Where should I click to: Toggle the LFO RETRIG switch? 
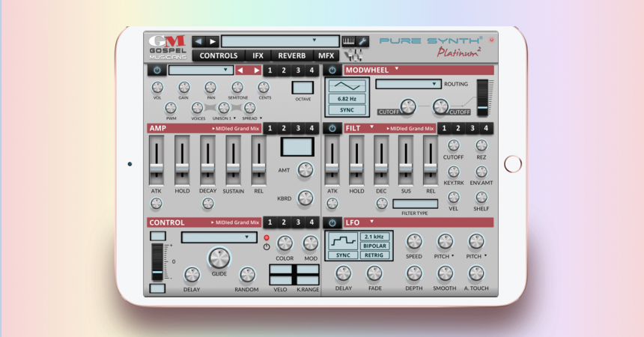(374, 255)
